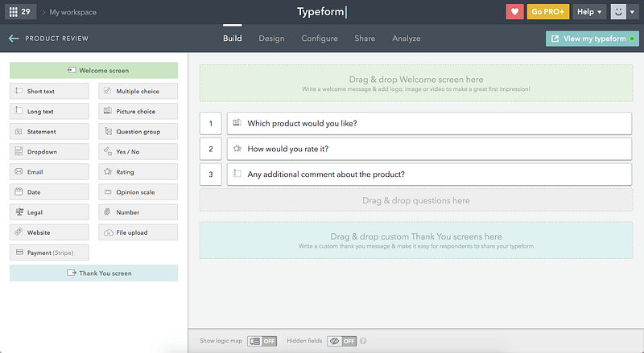644x353 pixels.
Task: Click the Go PRO+ button
Action: click(548, 12)
